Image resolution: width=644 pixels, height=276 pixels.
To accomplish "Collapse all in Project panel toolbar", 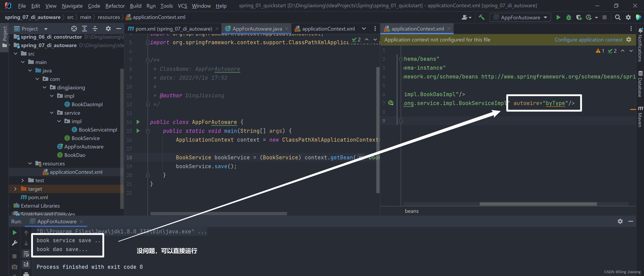I will (x=95, y=29).
